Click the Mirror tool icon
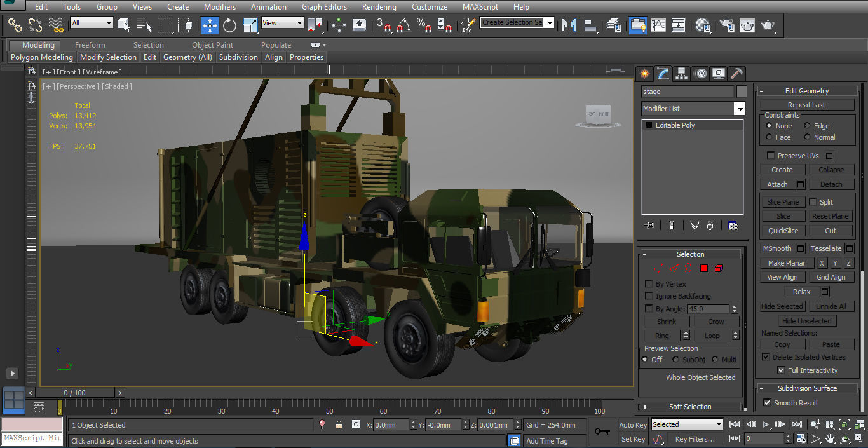The image size is (868, 448). tap(570, 25)
